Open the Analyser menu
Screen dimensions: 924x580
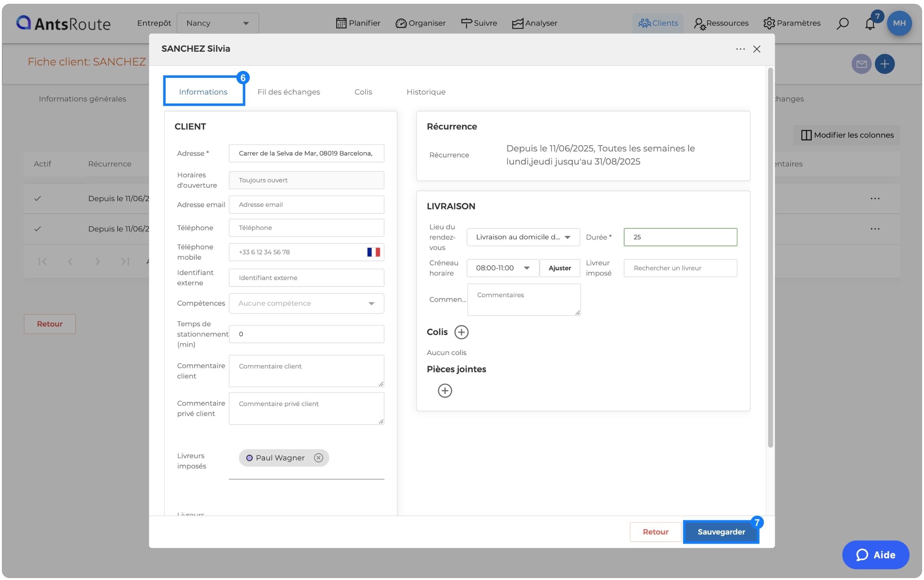[534, 23]
